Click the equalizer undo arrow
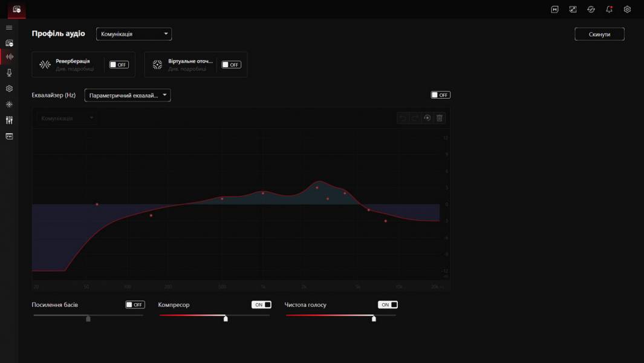The image size is (644, 363). (x=403, y=118)
